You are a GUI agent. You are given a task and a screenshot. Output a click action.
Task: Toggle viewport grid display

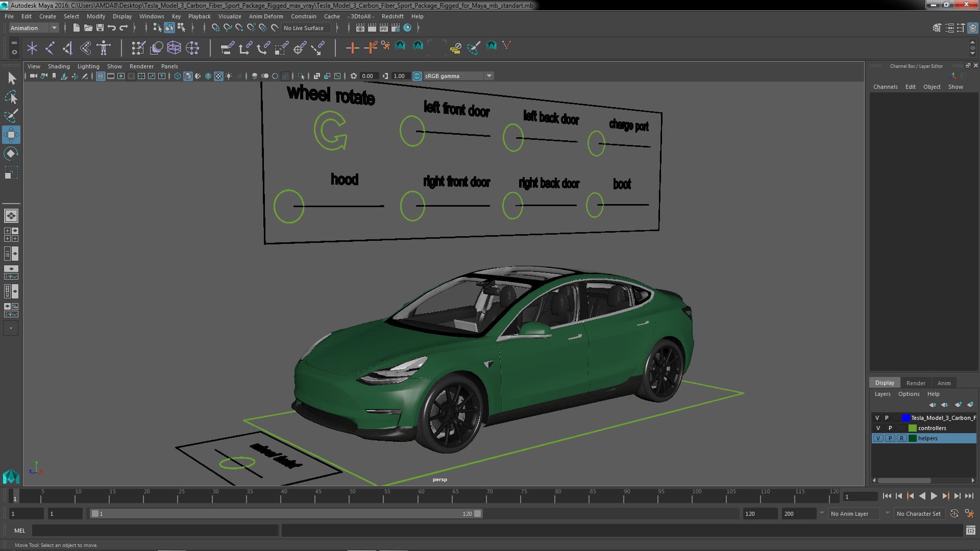[101, 76]
